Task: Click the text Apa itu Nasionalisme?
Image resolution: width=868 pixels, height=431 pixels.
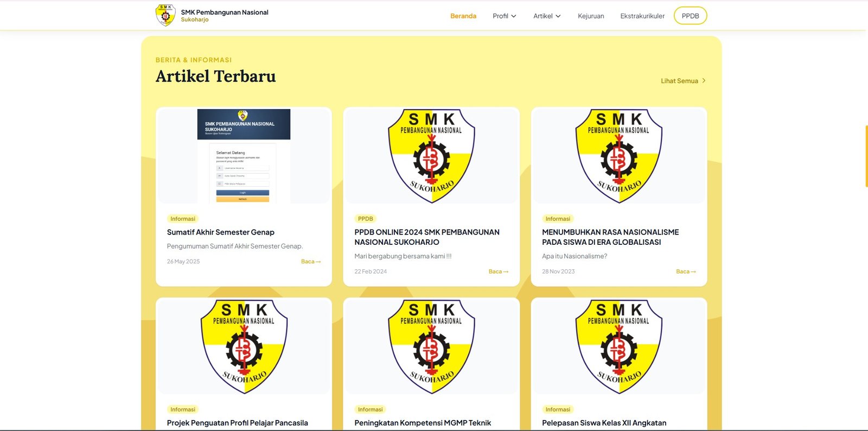Action: [575, 256]
